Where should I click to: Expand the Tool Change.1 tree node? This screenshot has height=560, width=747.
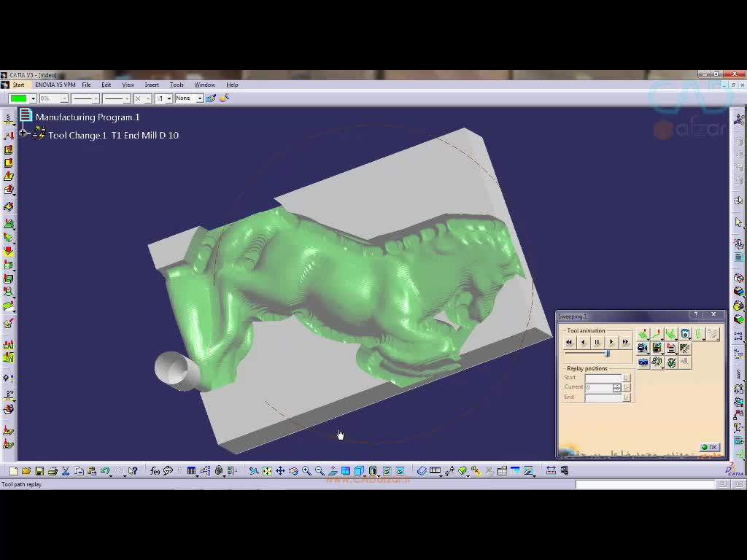click(23, 133)
